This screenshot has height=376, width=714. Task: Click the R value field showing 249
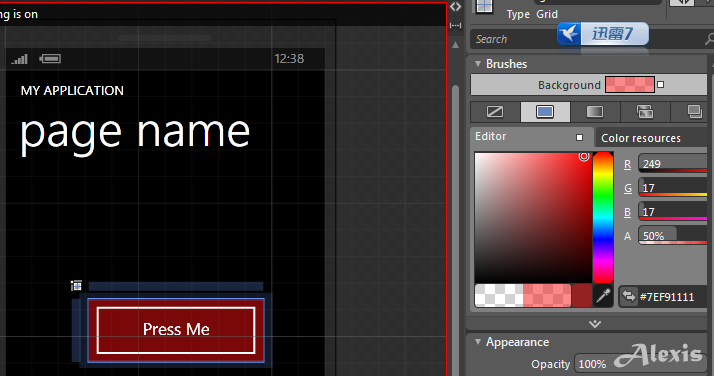point(673,163)
